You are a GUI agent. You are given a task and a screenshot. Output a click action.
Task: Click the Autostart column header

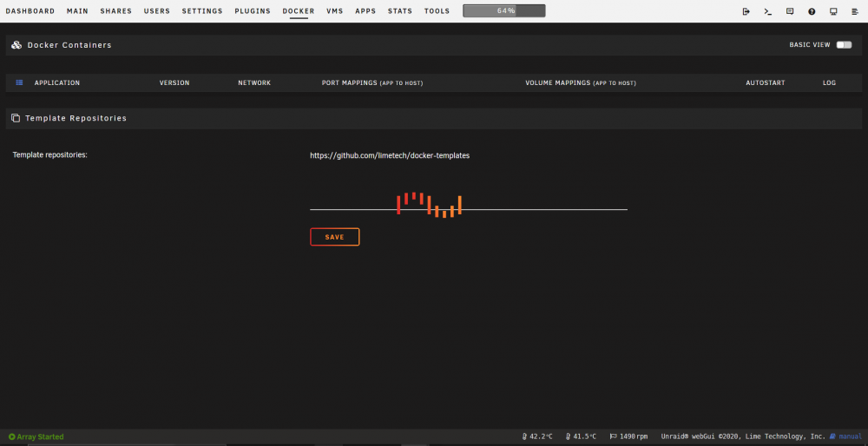pyautogui.click(x=766, y=83)
